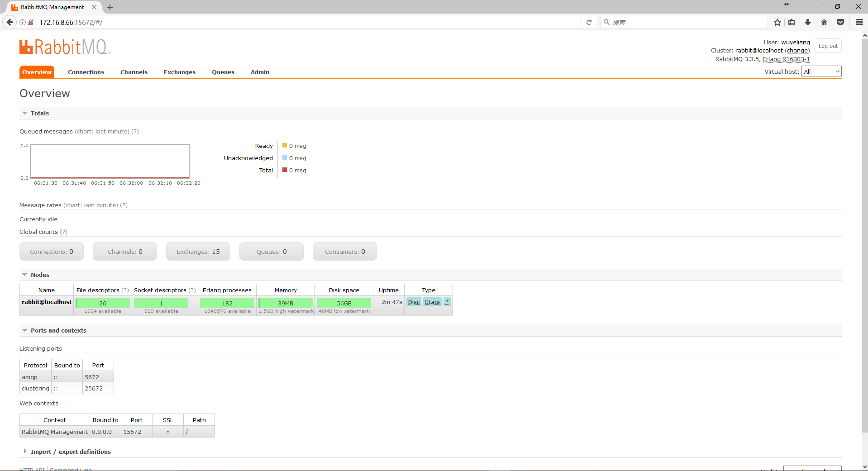The width and height of the screenshot is (868, 471).
Task: Open help for Message rates
Action: (x=124, y=205)
